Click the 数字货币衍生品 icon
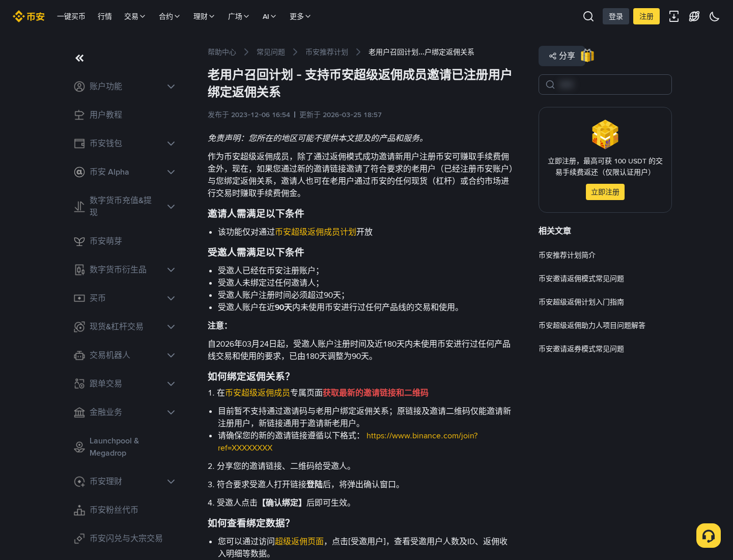 (x=79, y=270)
